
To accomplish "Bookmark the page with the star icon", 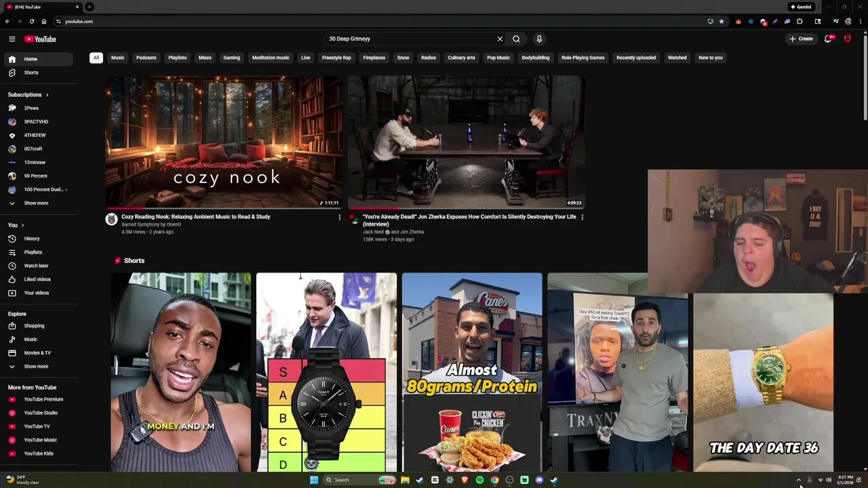I will click(x=721, y=21).
